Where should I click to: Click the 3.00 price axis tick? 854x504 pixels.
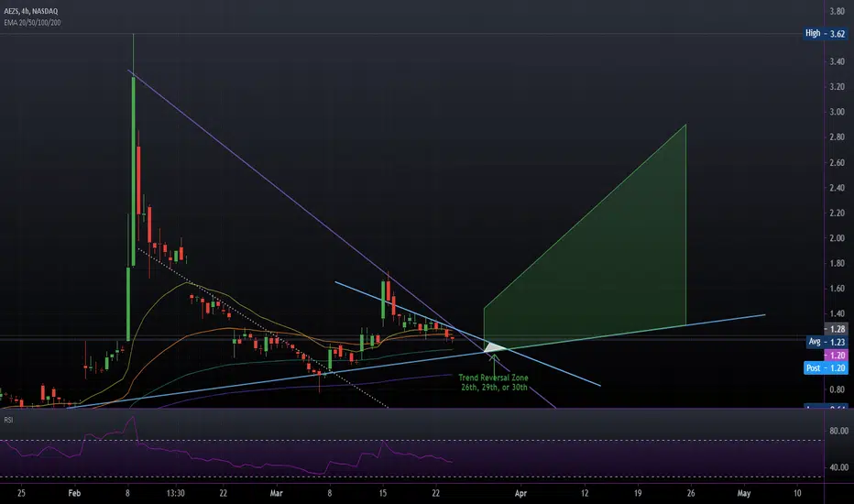[x=838, y=112]
